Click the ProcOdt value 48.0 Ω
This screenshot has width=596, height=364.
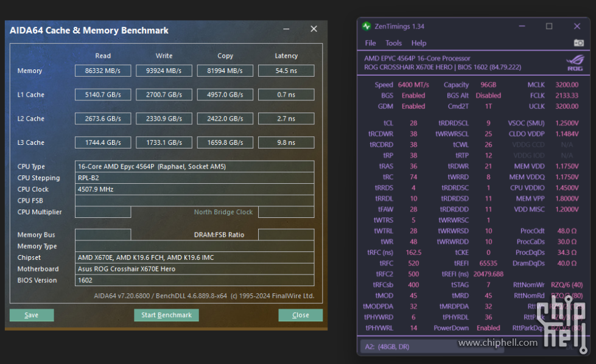coord(567,231)
